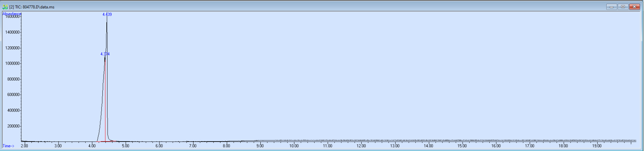Click the 17.00 time axis tick label

(530, 146)
